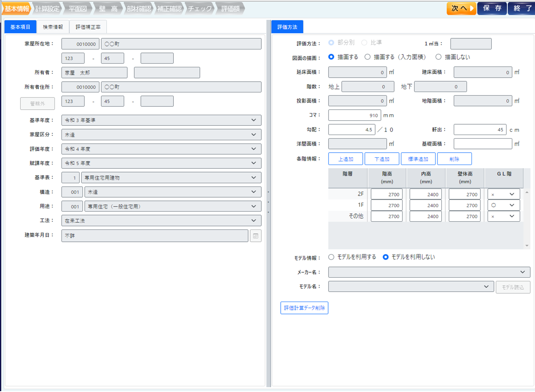This screenshot has height=392, width=535.
Task: Open calendar picker beside 建築年月日 field
Action: [x=256, y=236]
